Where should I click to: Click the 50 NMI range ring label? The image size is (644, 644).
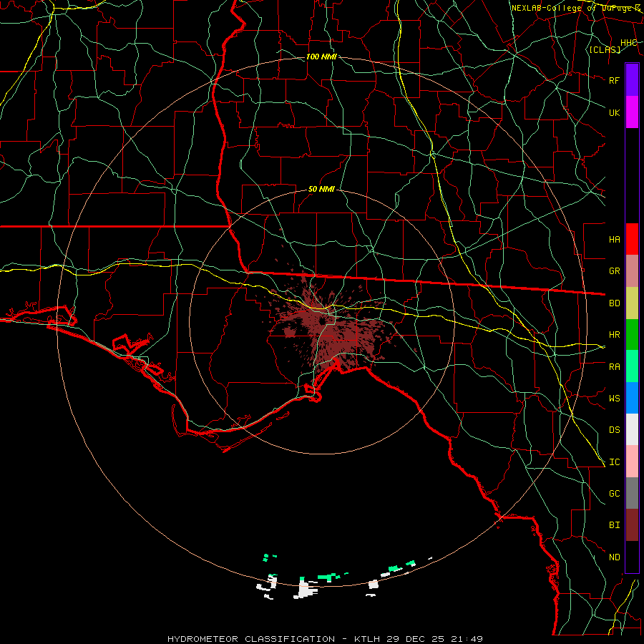(321, 190)
